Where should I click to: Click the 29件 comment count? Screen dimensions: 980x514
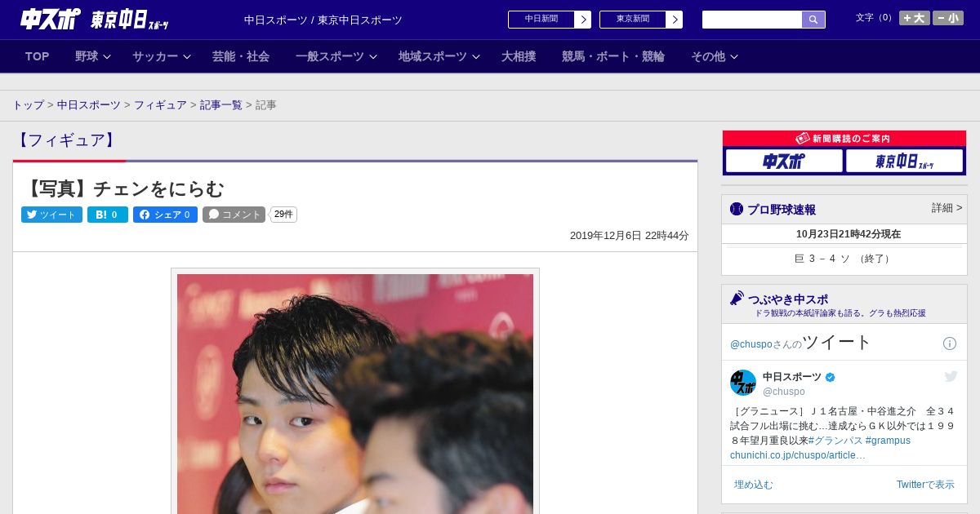(283, 215)
